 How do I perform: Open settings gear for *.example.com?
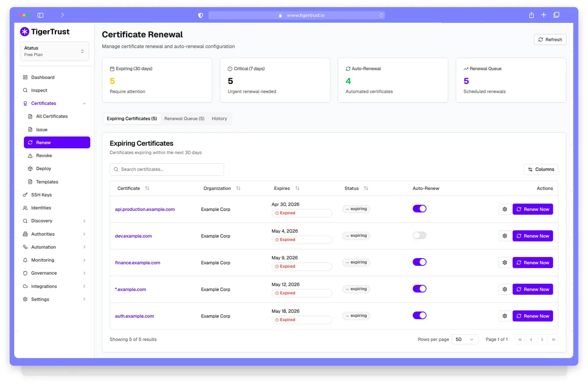click(505, 289)
